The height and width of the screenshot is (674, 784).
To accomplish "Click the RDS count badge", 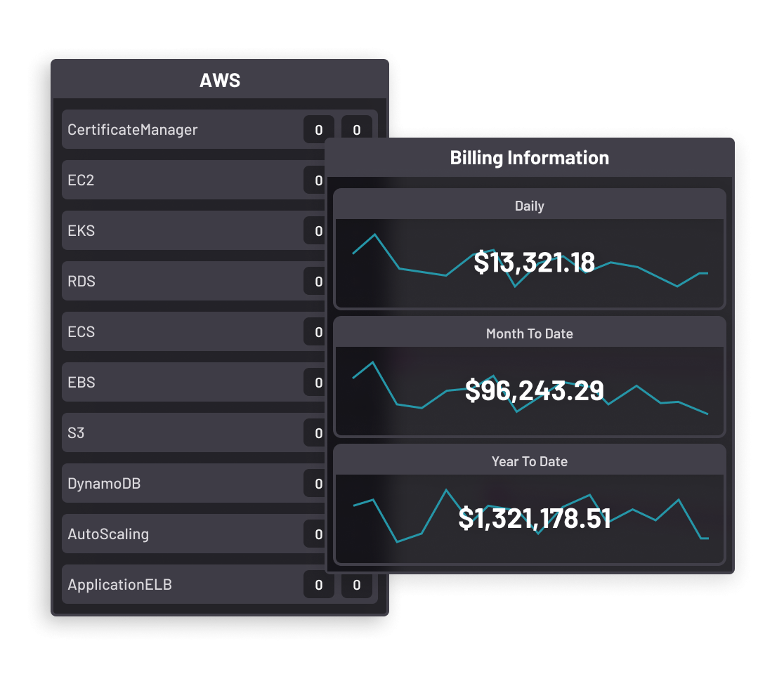I will coord(318,281).
